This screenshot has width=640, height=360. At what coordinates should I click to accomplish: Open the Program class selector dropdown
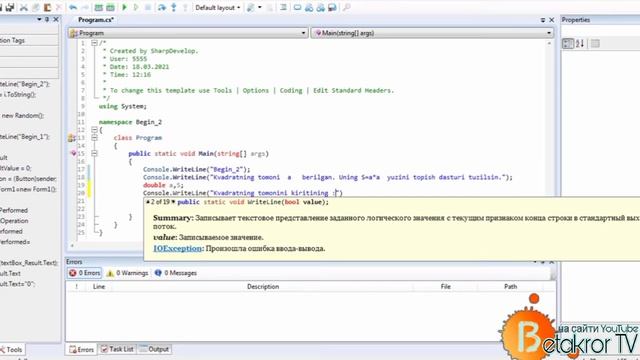[188, 33]
